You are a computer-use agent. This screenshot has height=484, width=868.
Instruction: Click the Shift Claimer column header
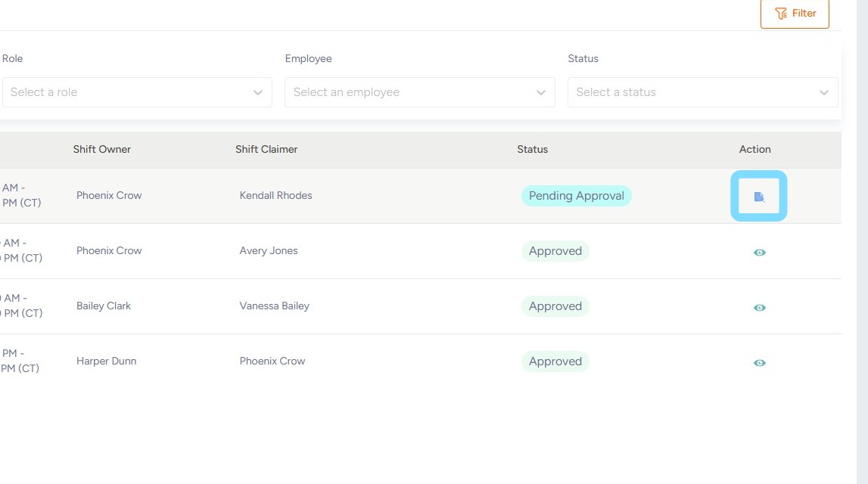click(266, 149)
